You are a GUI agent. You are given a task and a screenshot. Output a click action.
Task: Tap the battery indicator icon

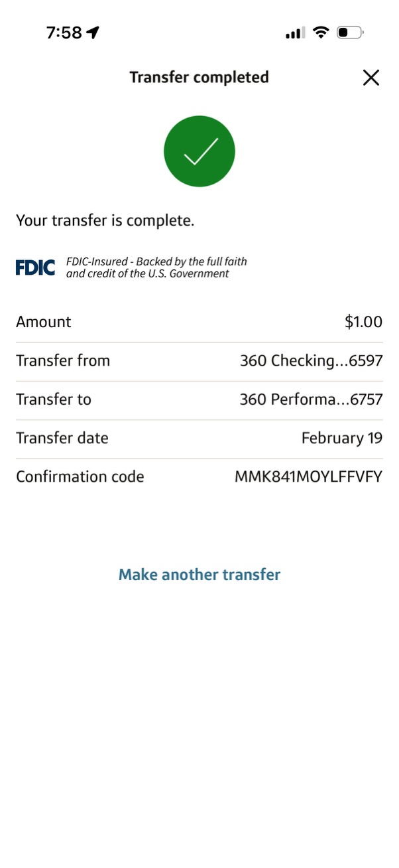coord(349,31)
